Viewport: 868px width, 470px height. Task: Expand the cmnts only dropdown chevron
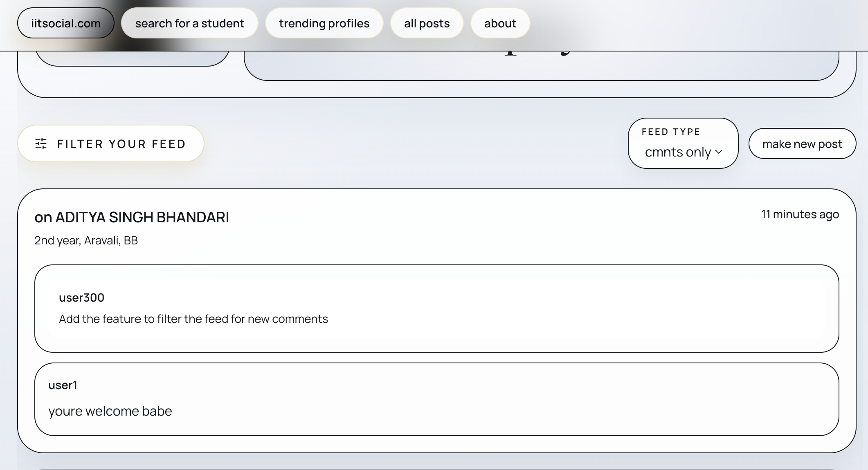tap(719, 152)
